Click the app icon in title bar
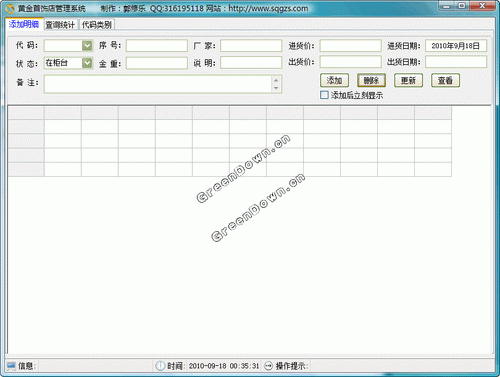 [10, 8]
